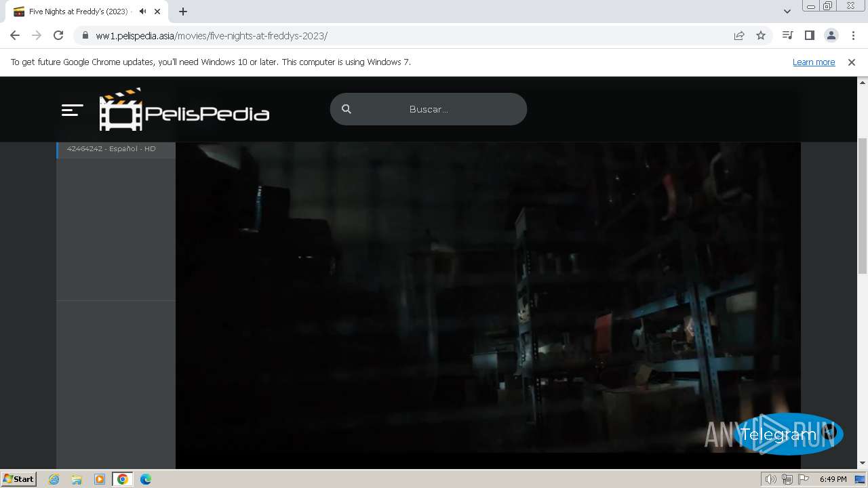Screen dimensions: 868x488
Task: Open the Windows Start menu
Action: tap(18, 479)
